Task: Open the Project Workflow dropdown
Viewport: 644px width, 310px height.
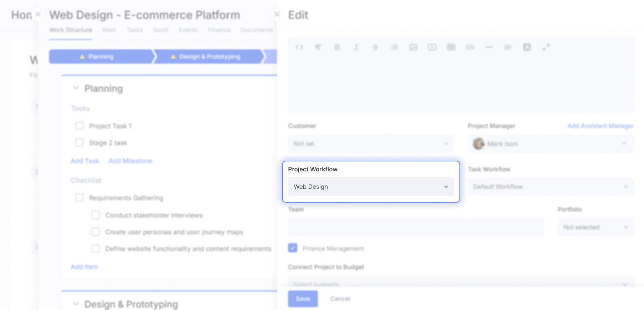Action: pyautogui.click(x=371, y=187)
